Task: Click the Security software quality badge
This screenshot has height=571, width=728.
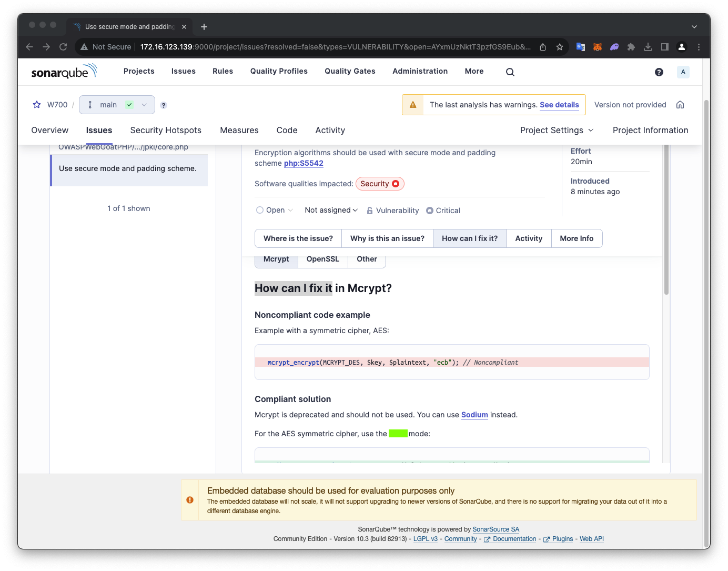Action: (x=380, y=184)
